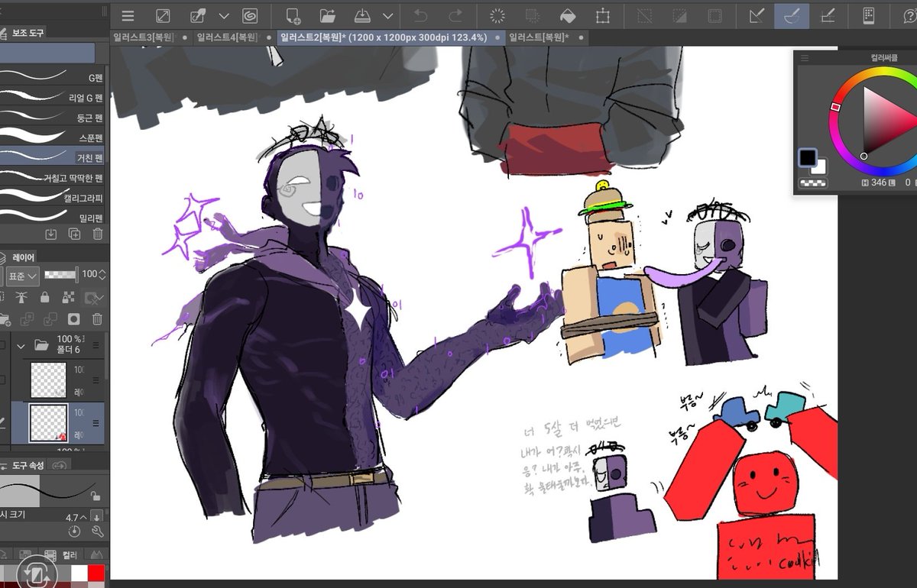This screenshot has width=917, height=588.
Task: Open Clip Studio swirl launcher icon
Action: 249,15
